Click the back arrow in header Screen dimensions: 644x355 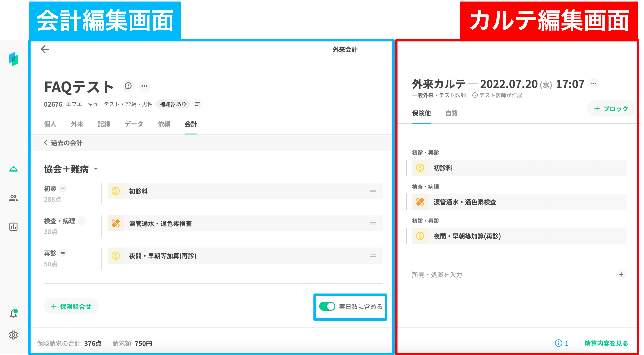(45, 49)
